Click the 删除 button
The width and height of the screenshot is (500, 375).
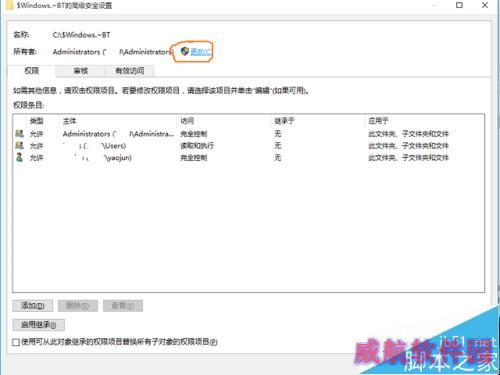78,306
